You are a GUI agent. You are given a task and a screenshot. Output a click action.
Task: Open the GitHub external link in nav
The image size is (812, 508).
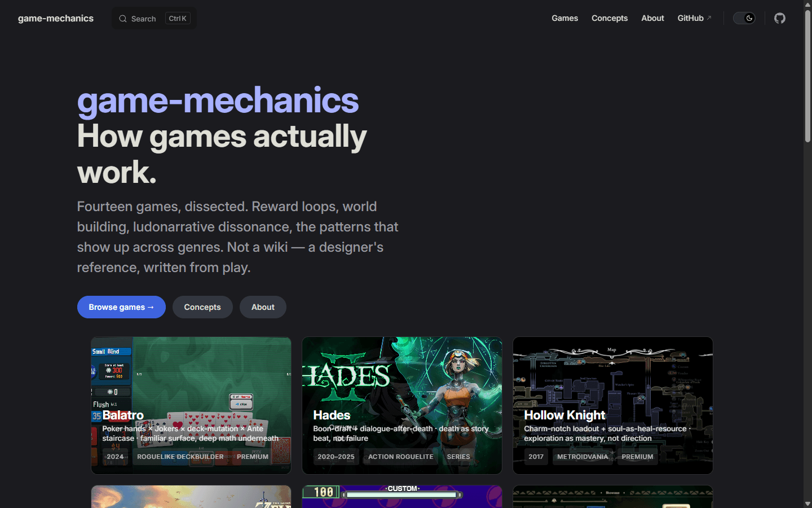(694, 18)
